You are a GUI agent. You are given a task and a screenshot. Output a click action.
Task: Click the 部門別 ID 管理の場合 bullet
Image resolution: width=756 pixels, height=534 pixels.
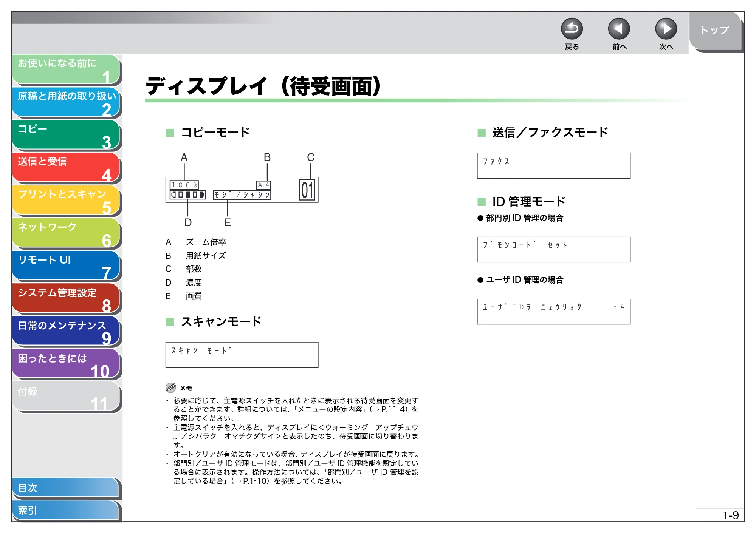(521, 218)
